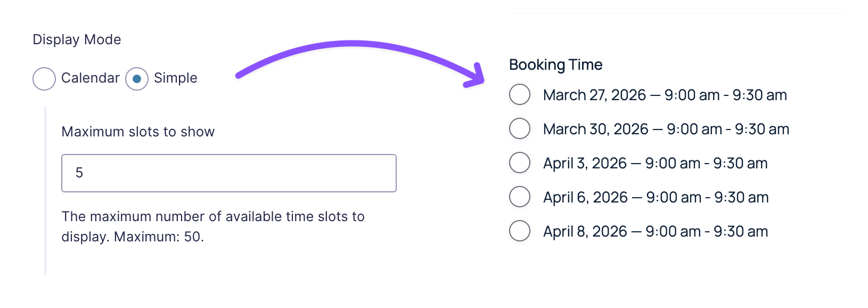
Task: Click the "Maximum slots to show" label
Action: coord(138,132)
